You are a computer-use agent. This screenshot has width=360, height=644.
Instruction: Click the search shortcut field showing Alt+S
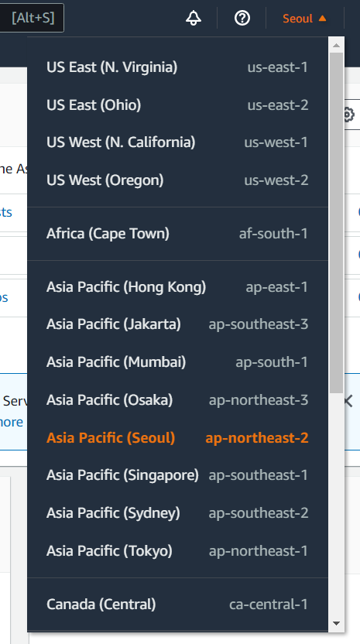[32, 18]
